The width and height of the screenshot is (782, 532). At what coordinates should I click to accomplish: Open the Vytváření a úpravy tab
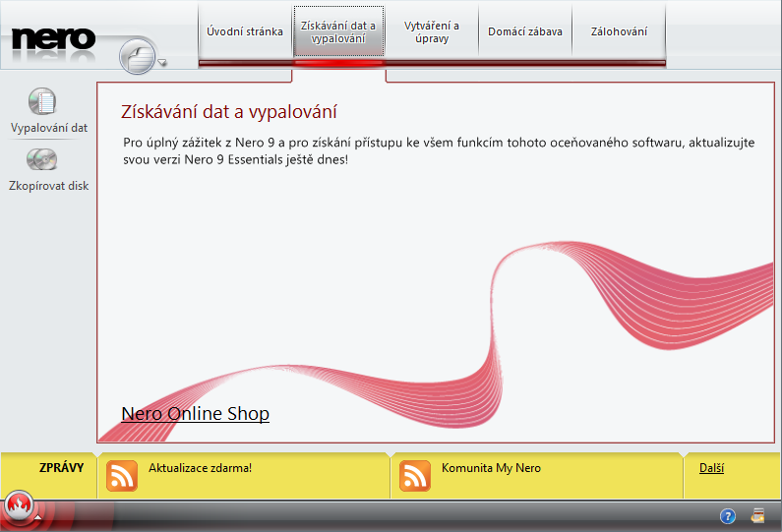pyautogui.click(x=432, y=31)
